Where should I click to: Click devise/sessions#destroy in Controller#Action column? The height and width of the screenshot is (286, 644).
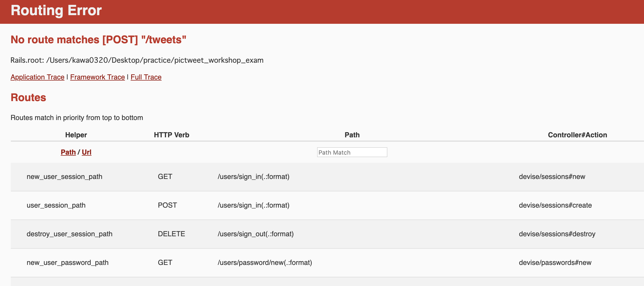pyautogui.click(x=557, y=234)
